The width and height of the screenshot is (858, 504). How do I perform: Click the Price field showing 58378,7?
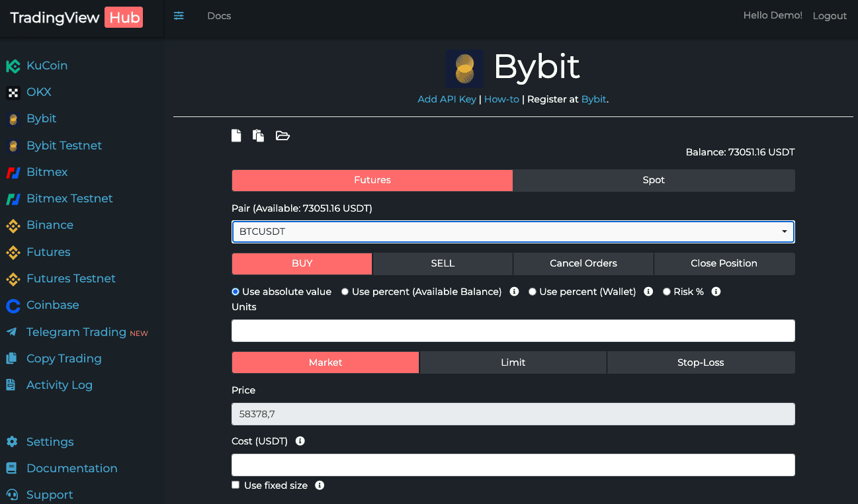point(513,414)
